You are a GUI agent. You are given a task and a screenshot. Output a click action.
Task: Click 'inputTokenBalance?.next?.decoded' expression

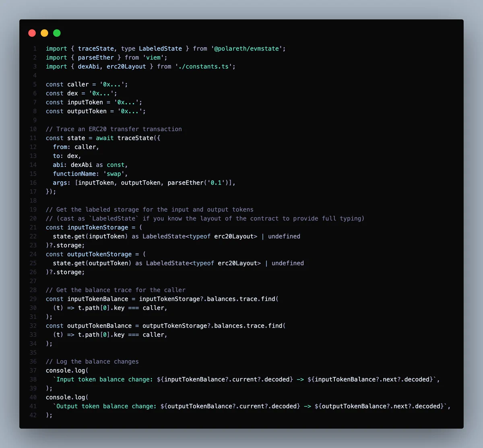tap(372, 380)
